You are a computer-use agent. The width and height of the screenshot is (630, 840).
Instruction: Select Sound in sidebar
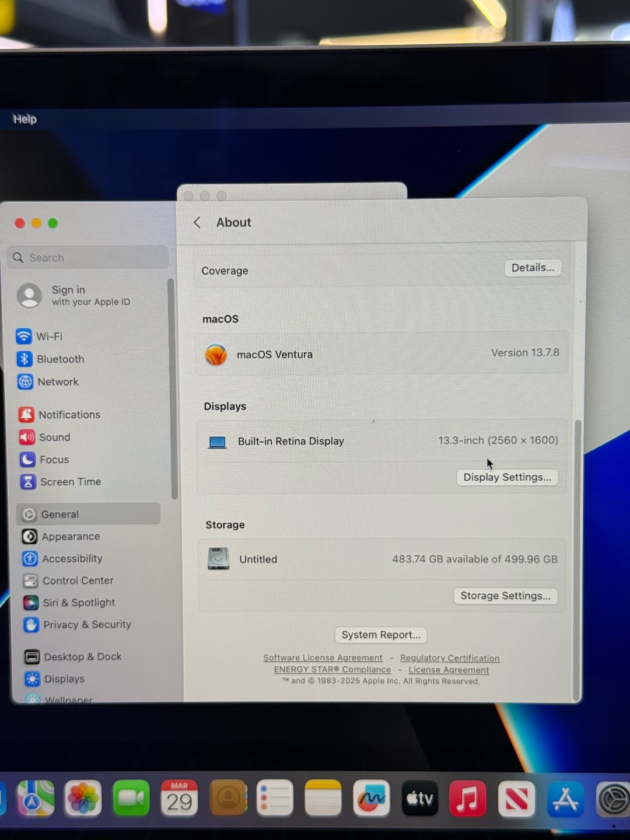click(x=45, y=437)
